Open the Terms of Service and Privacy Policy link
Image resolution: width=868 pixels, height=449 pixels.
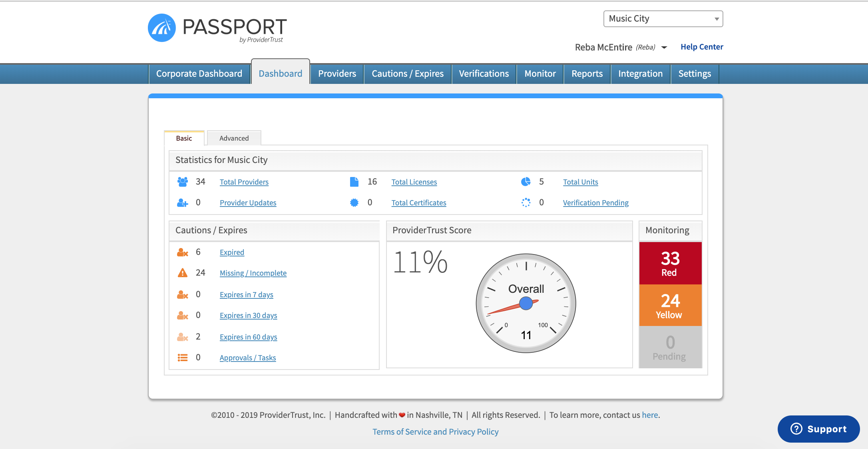435,432
